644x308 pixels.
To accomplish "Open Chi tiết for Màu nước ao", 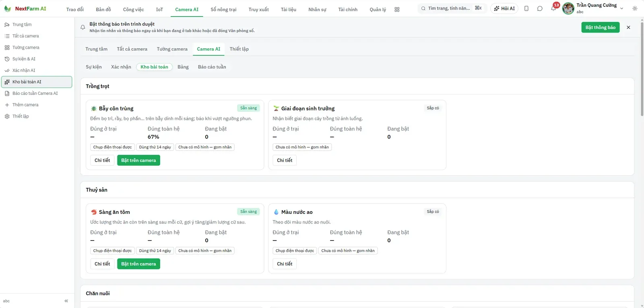I will (x=285, y=264).
